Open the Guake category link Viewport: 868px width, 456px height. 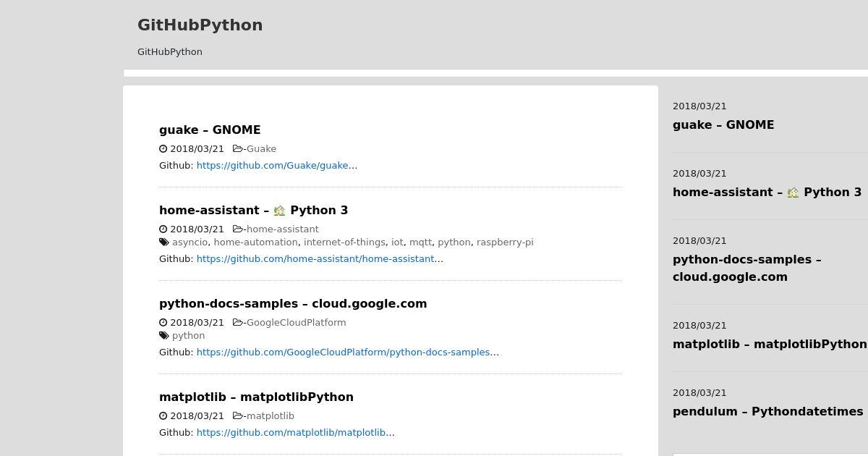point(261,149)
